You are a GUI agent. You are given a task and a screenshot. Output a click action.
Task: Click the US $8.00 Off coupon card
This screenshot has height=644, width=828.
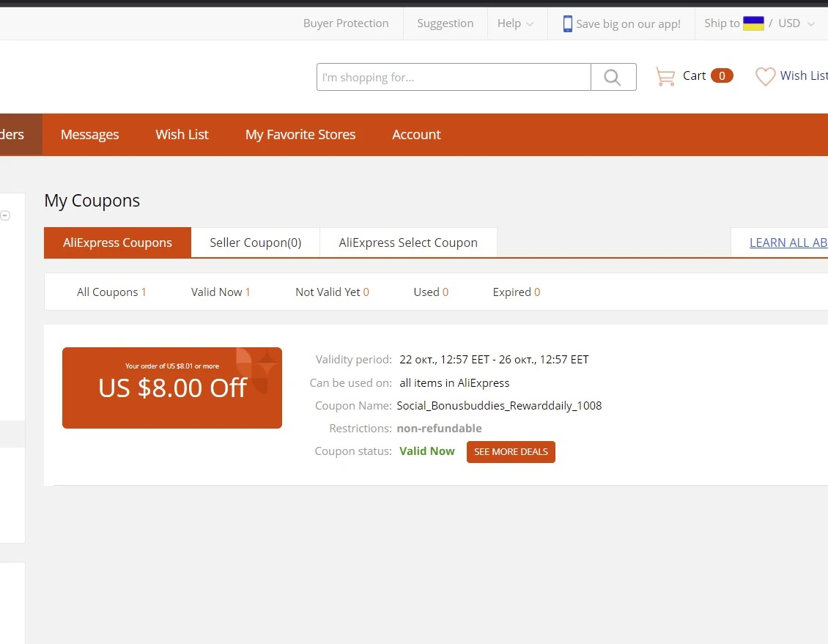pyautogui.click(x=172, y=388)
